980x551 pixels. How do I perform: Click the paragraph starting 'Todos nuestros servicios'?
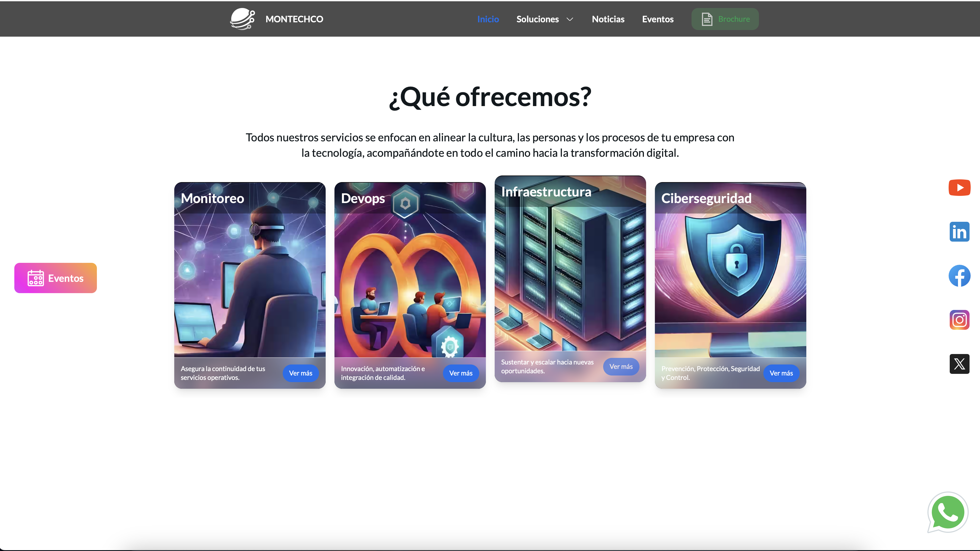(490, 145)
